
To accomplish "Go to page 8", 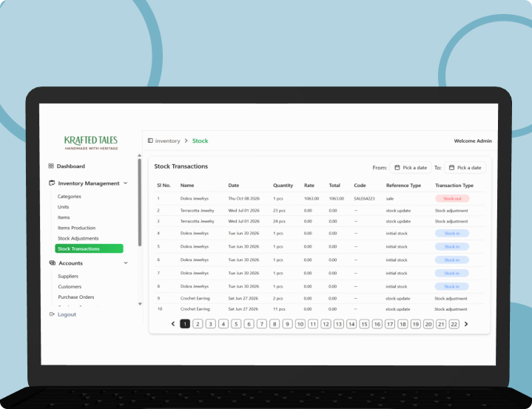I will 275,324.
